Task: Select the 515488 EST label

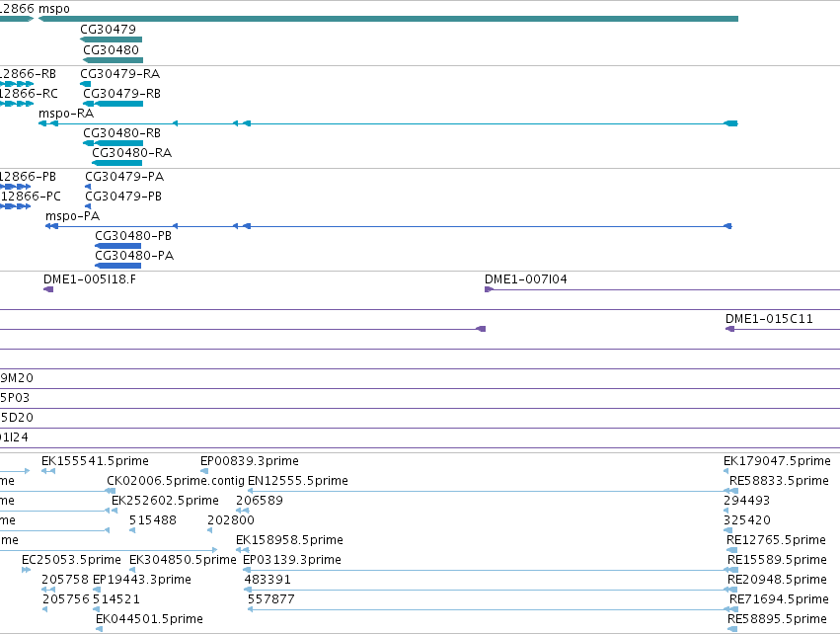Action: point(153,520)
